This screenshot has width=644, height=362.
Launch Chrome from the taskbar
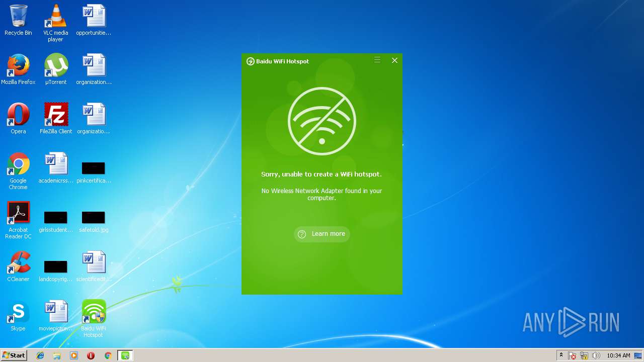[108, 355]
